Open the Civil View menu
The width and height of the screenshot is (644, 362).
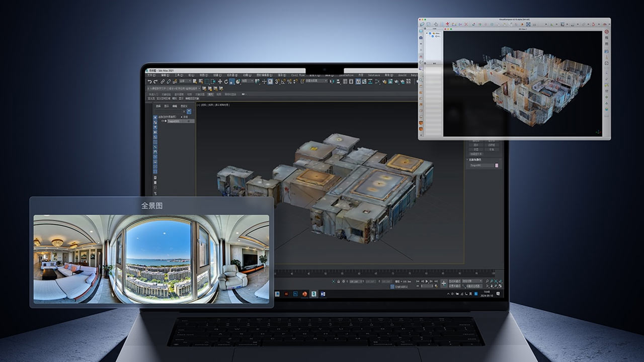pyautogui.click(x=298, y=75)
